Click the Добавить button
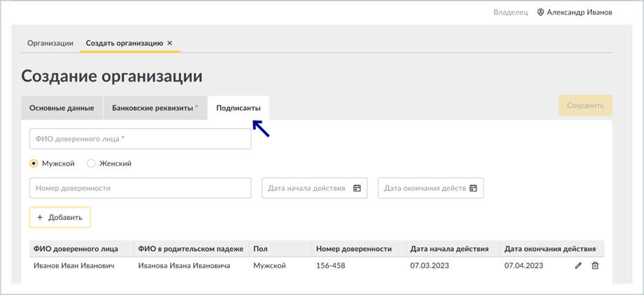 pos(60,217)
